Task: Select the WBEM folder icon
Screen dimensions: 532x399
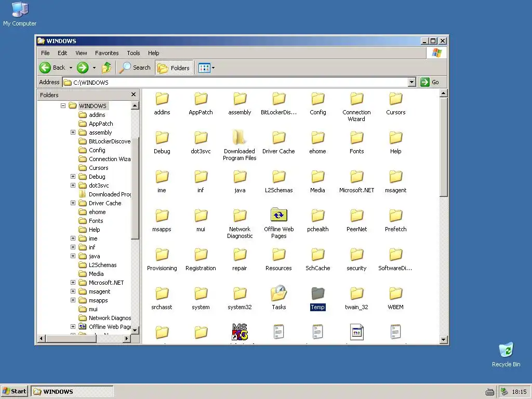Action: tap(395, 293)
